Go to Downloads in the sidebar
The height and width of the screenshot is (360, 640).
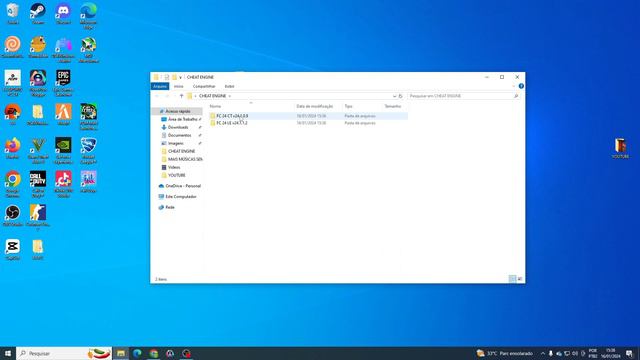(x=178, y=127)
